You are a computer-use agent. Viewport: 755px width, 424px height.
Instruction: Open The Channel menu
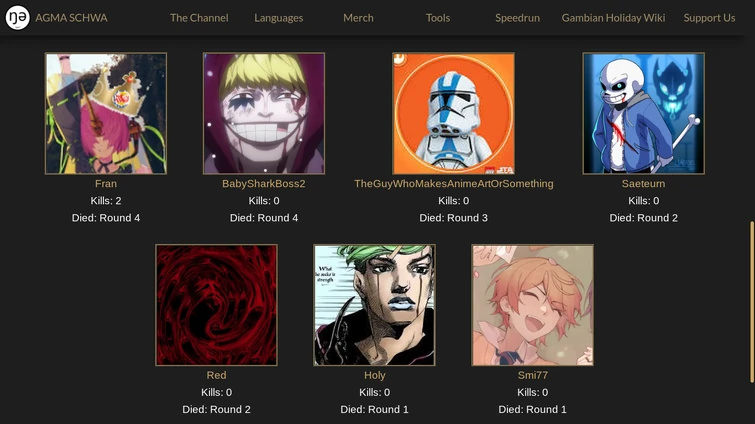[199, 18]
